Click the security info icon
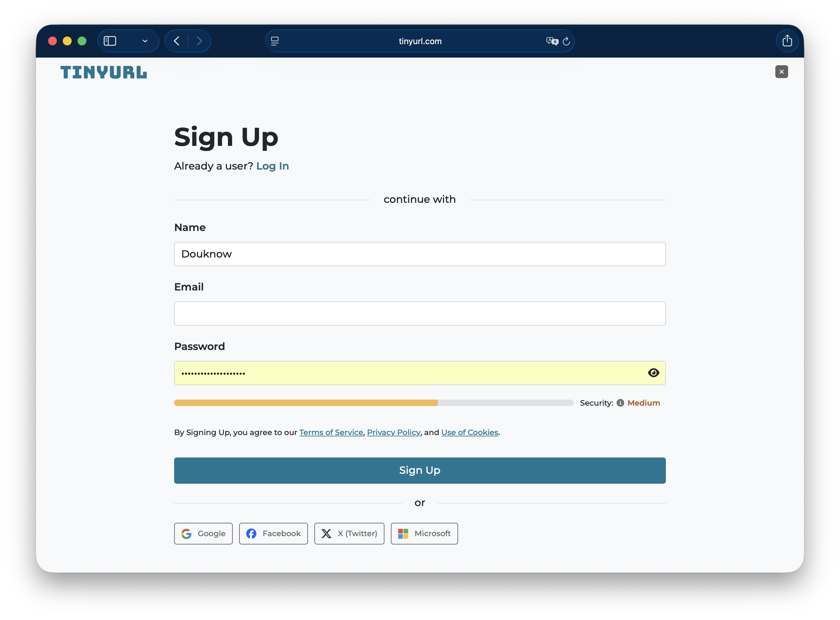840x620 pixels. coord(620,403)
